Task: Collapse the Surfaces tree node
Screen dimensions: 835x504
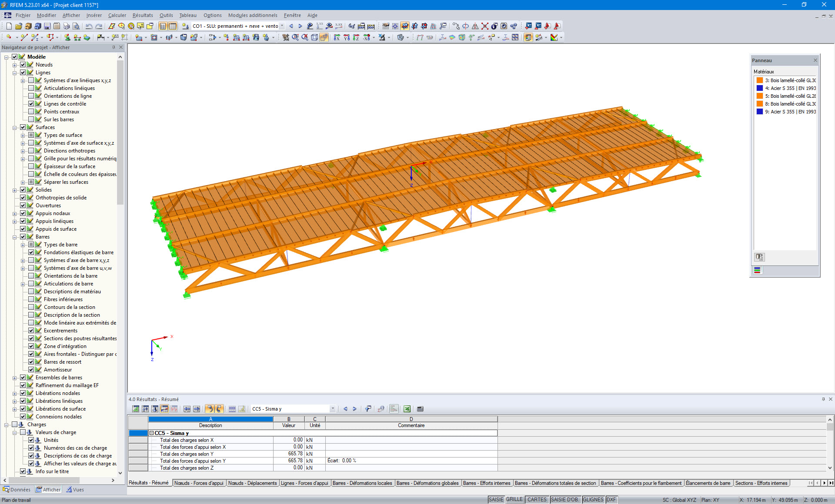Action: click(15, 127)
